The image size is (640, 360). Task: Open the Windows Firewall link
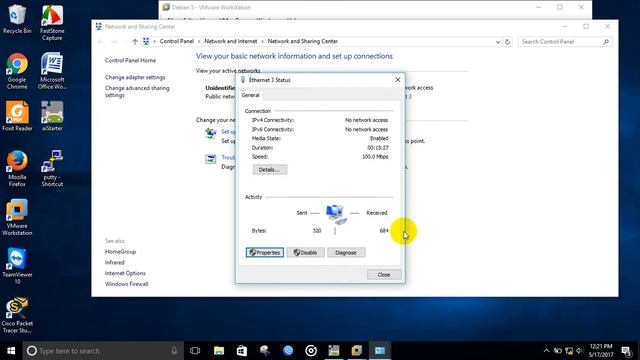point(126,284)
